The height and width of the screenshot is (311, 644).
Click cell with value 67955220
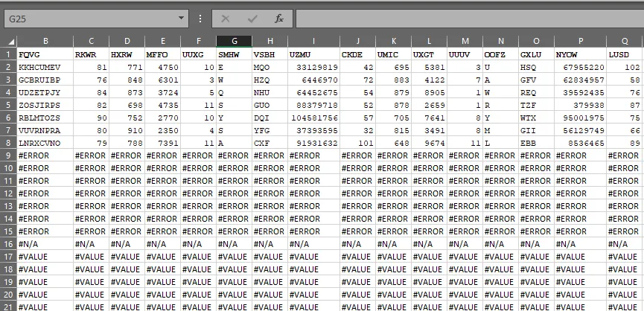pos(580,67)
